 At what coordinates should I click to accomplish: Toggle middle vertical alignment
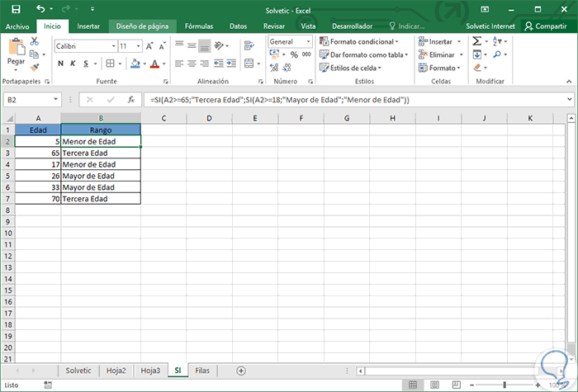pos(192,45)
